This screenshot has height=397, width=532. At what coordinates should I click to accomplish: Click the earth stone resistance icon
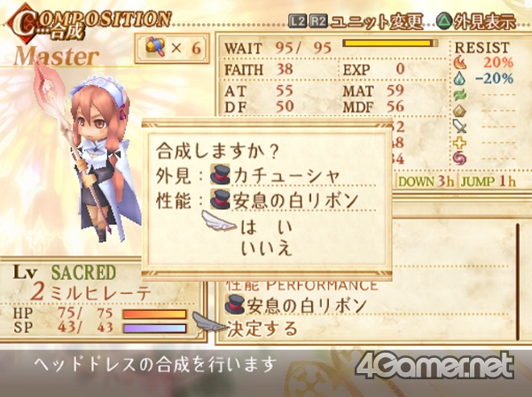[x=459, y=111]
